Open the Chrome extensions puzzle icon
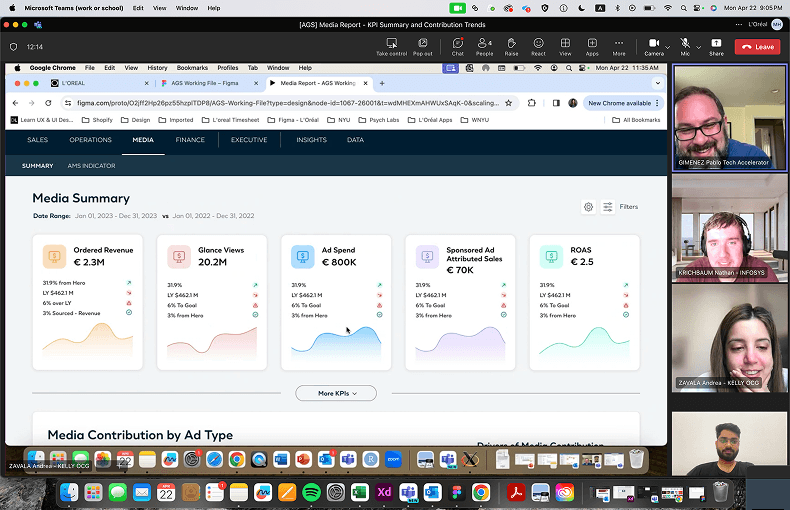This screenshot has height=510, width=790. coord(532,103)
